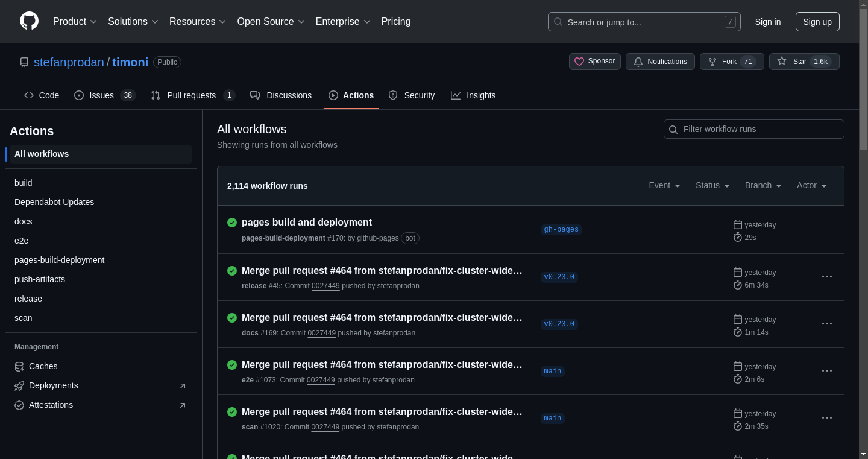Click the repository icon beside stefanprodan
The height and width of the screenshot is (459, 868).
click(x=24, y=62)
